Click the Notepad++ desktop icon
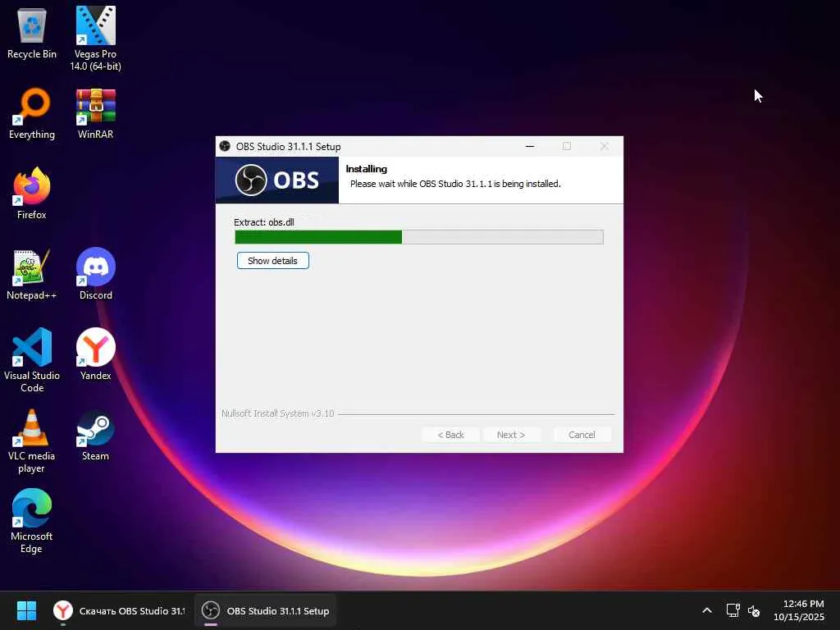This screenshot has width=840, height=630. (x=32, y=274)
